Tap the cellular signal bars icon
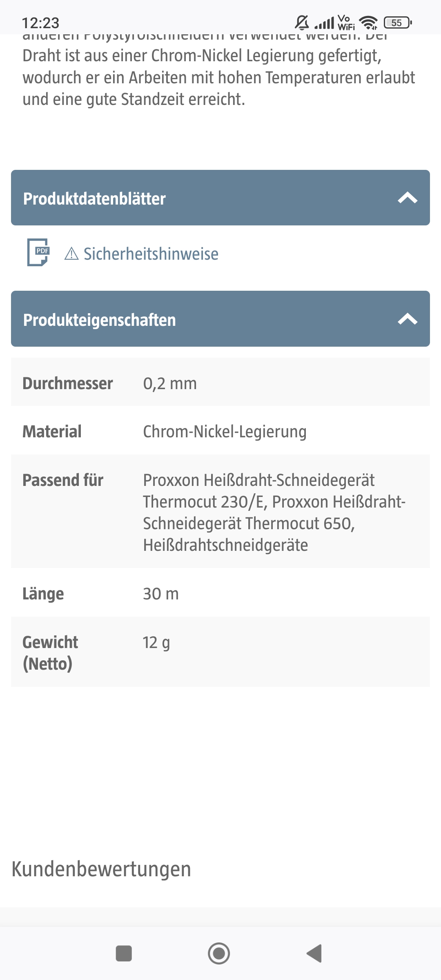The height and width of the screenshot is (980, 441). click(324, 23)
